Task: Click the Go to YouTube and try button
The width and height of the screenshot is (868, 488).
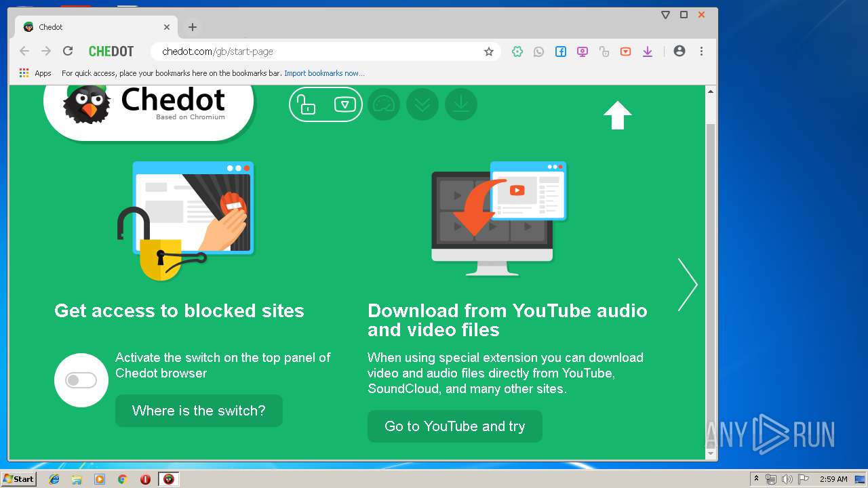Action: coord(455,426)
